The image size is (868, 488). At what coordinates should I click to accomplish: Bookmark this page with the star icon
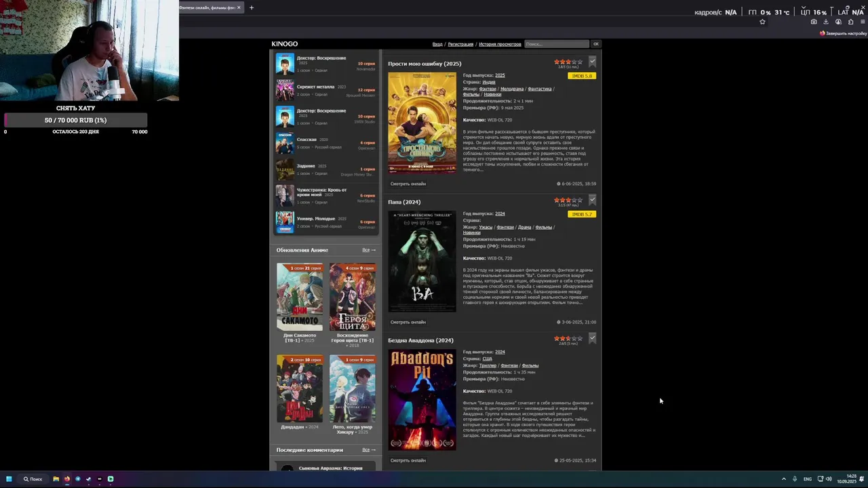762,22
